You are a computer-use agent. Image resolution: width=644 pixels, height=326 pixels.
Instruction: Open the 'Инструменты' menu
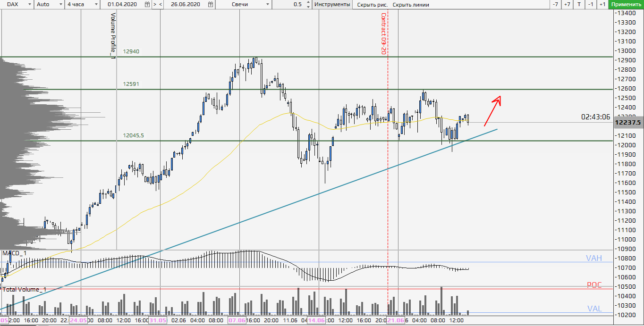click(332, 4)
